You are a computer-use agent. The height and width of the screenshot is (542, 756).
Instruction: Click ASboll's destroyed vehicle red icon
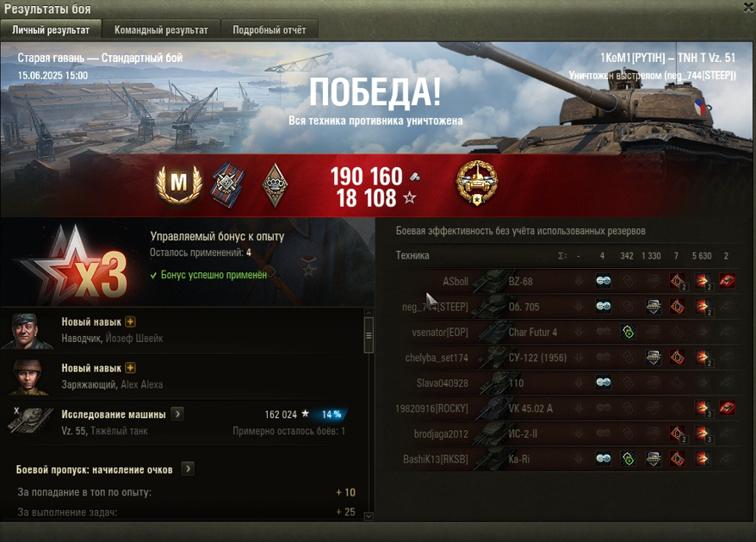pos(727,280)
